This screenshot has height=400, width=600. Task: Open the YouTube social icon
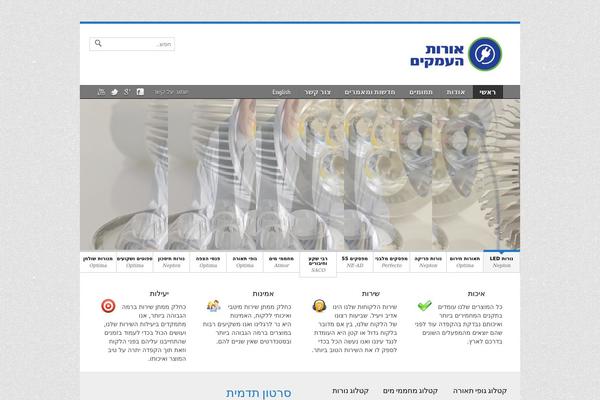pos(101,92)
